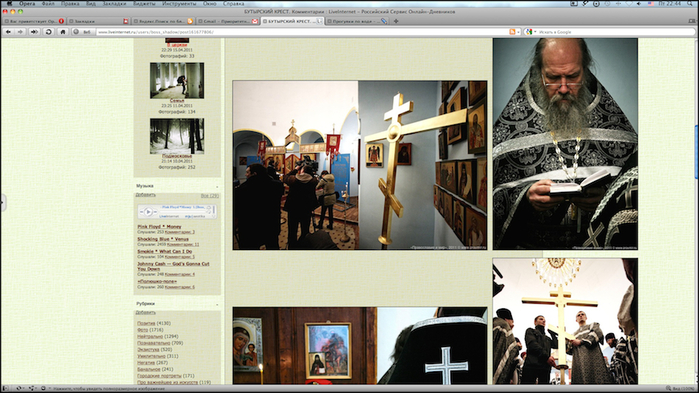Open the Google search engine selector

[x=530, y=32]
